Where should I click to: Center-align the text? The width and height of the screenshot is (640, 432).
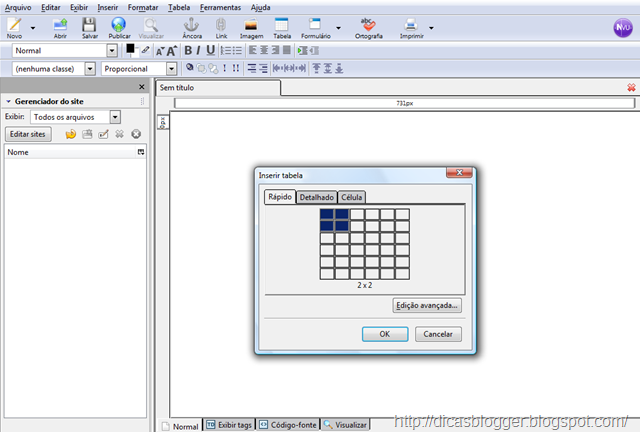coord(264,50)
